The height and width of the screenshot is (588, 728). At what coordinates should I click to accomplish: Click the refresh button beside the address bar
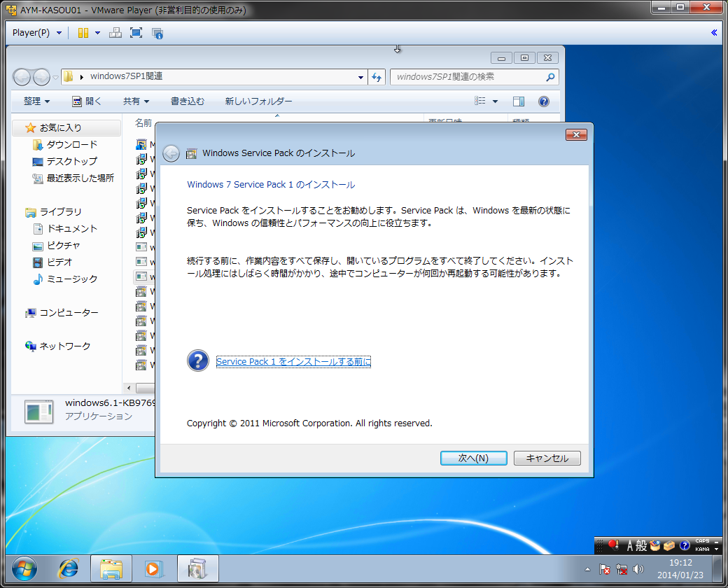coord(377,77)
